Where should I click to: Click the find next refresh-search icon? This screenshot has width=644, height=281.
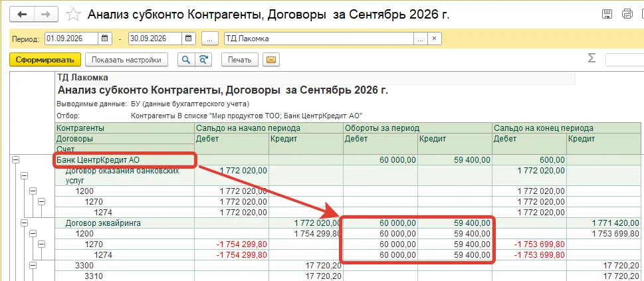coord(203,60)
